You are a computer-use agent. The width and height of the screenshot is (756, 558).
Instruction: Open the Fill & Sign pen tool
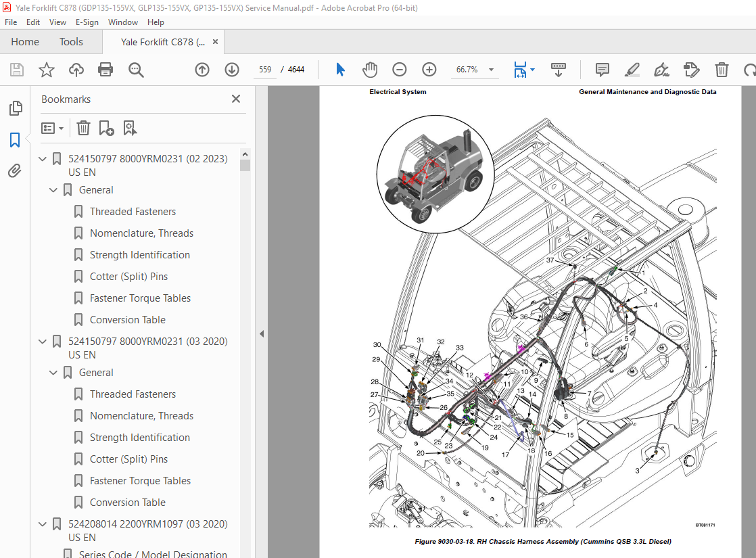pyautogui.click(x=661, y=70)
